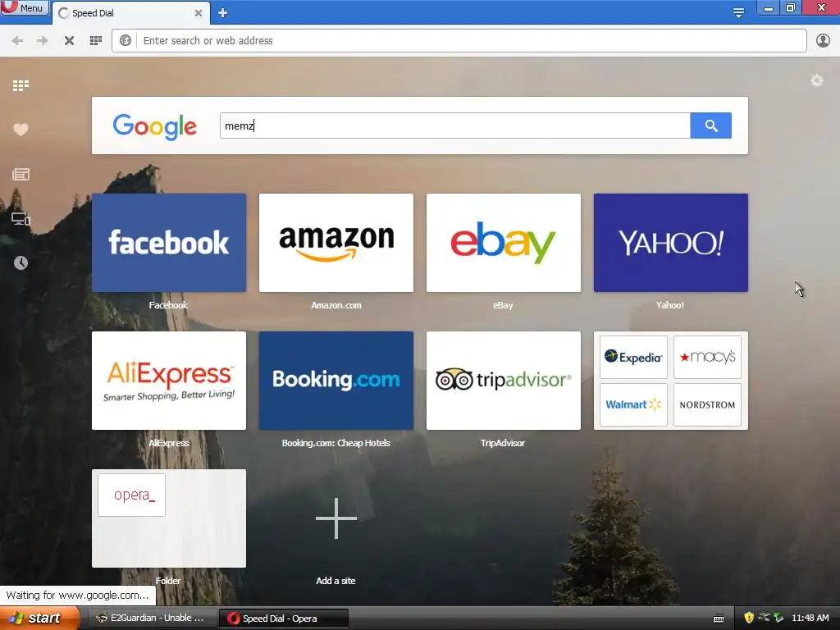Screen dimensions: 840x630
Task: Click in the Google search box
Action: tap(454, 126)
